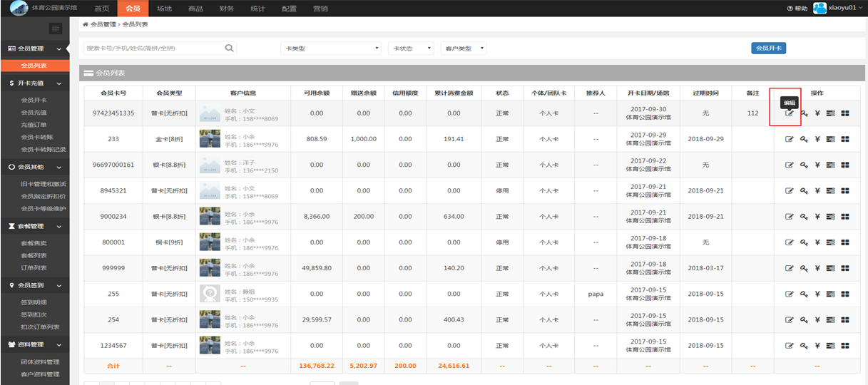Open 团体资料管理 in the sidebar
Viewport: 868px width, 385px height.
point(39,361)
